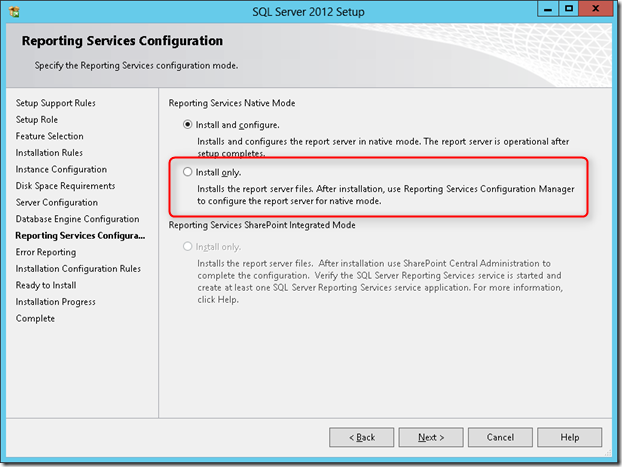Click the SQL Server Setup title bar icon
622x467 pixels.
[x=14, y=12]
